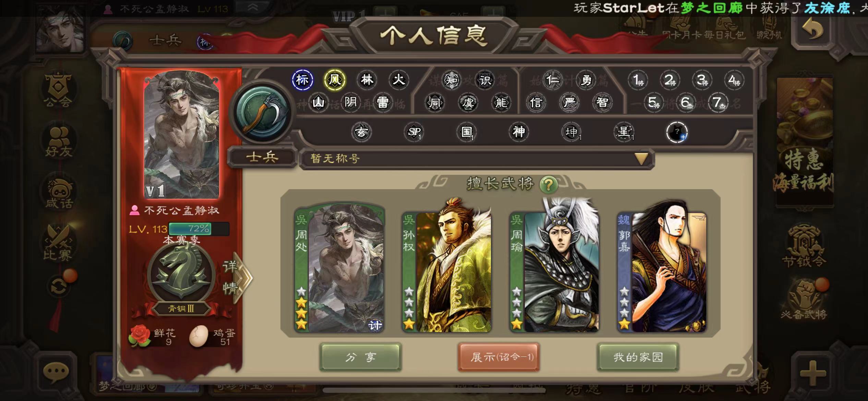Click the green question mark by 擅长武将
The height and width of the screenshot is (401, 868).
point(548,185)
